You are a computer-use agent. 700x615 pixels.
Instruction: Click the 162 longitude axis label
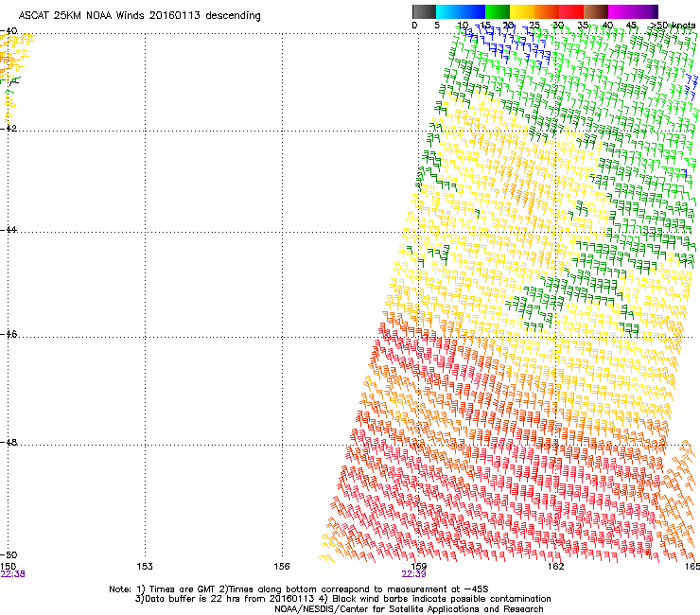tap(555, 567)
